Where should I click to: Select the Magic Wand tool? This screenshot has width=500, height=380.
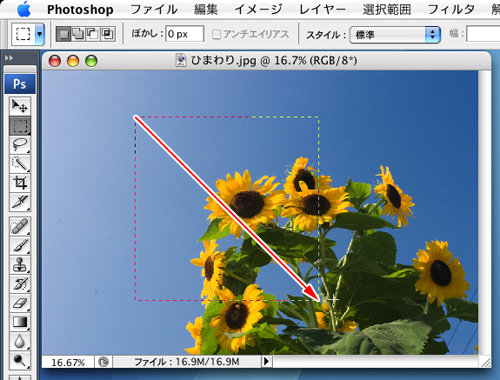[20, 163]
